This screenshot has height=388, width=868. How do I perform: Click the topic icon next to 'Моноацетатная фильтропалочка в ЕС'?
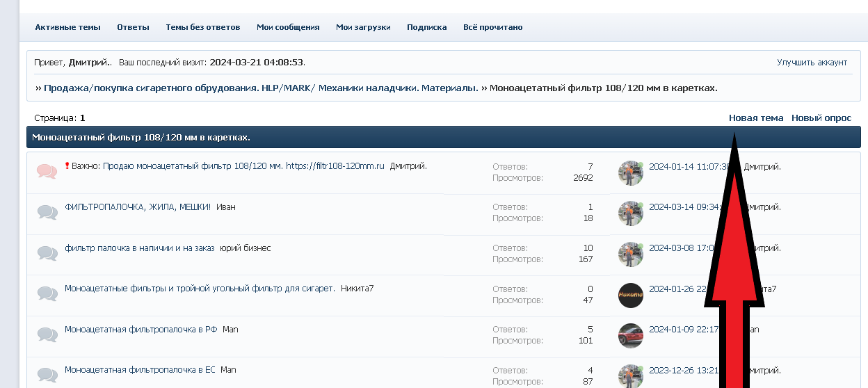[x=47, y=375]
